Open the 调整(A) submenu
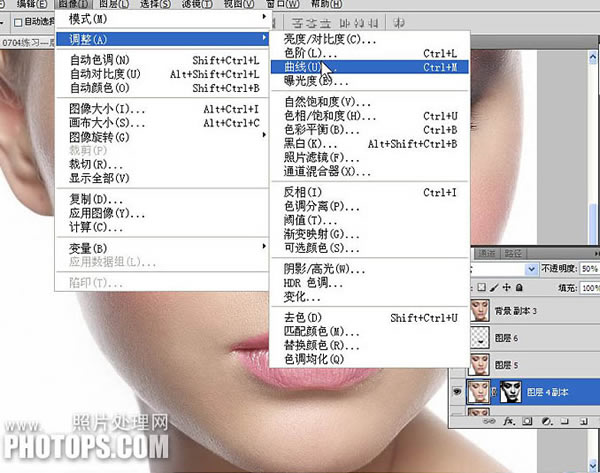Image resolution: width=600 pixels, height=473 pixels. [x=162, y=39]
